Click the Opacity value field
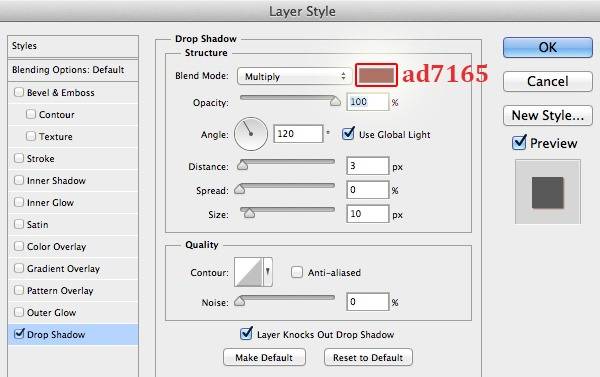600x377 pixels. pos(367,102)
